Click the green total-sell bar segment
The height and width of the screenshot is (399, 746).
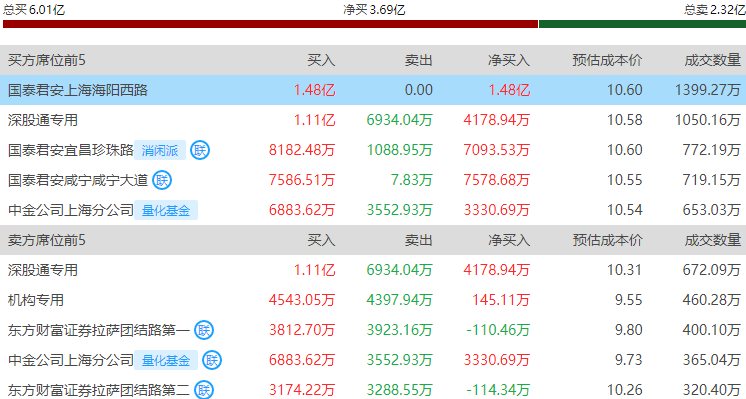point(642,24)
